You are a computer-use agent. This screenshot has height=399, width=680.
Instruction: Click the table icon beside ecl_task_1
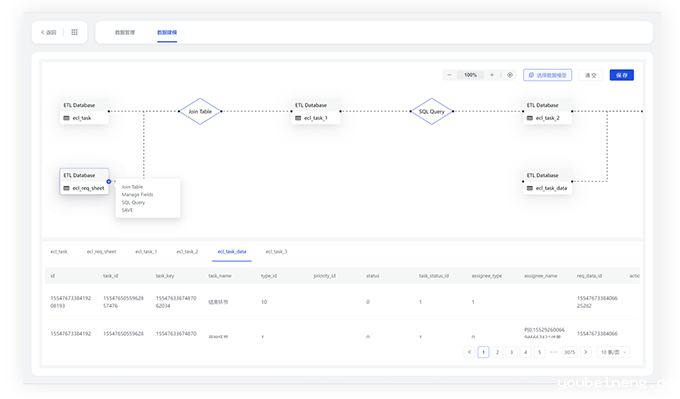[298, 118]
